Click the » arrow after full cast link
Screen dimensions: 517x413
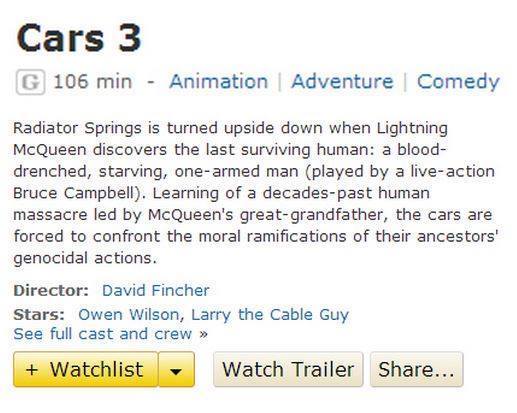point(203,334)
